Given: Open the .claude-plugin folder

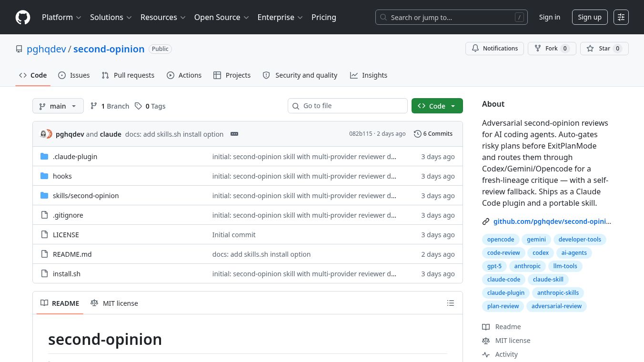Looking at the screenshot, I should coord(75,157).
